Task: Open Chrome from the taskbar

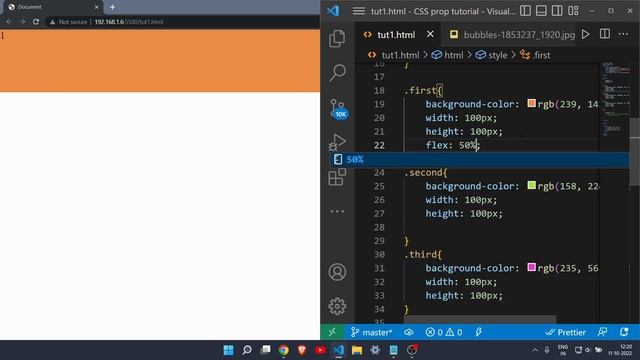Action: tap(284, 350)
